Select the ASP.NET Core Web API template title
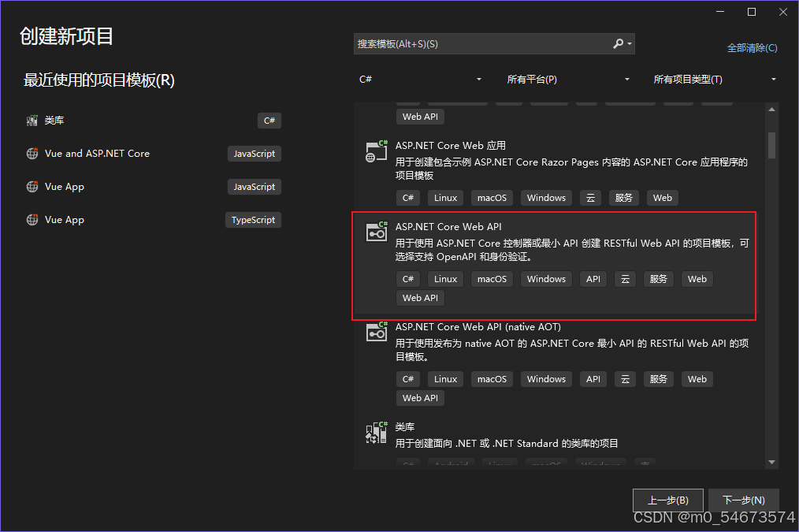 [448, 227]
